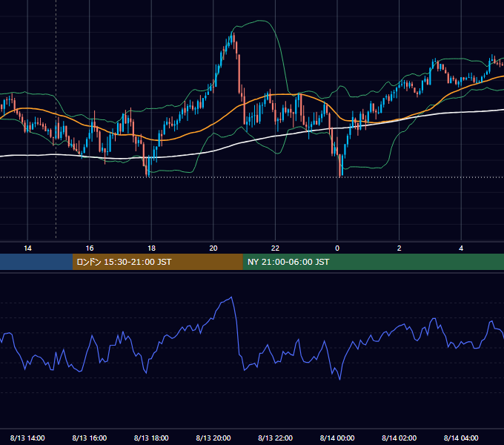Image resolution: width=504 pixels, height=445 pixels.
Task: Click the low candle just after 0:00
Action: pyautogui.click(x=340, y=165)
